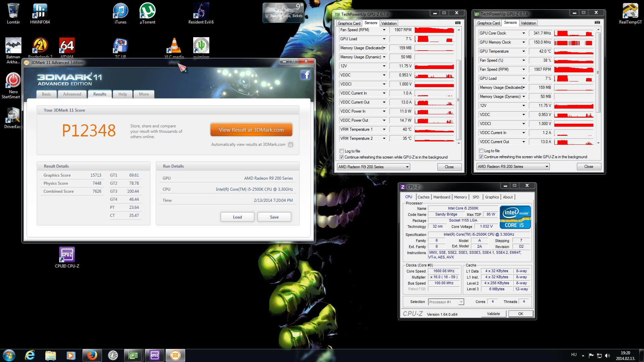This screenshot has height=362, width=644.
Task: Switch to Basic tab in 3DMark
Action: coord(47,94)
